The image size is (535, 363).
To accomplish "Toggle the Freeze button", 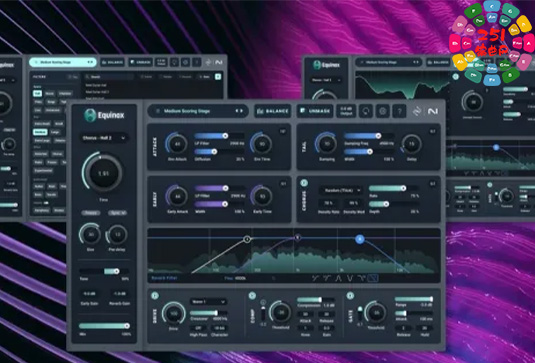I will [x=91, y=213].
